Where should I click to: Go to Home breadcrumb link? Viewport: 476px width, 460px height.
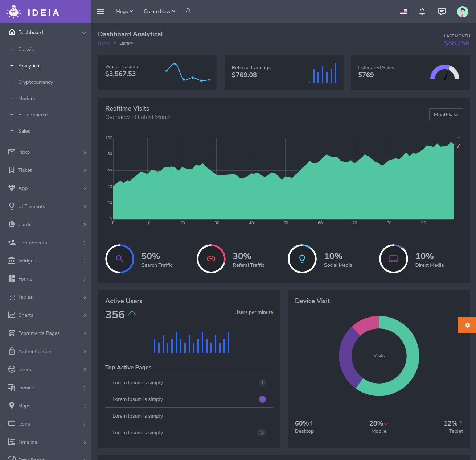click(x=103, y=43)
